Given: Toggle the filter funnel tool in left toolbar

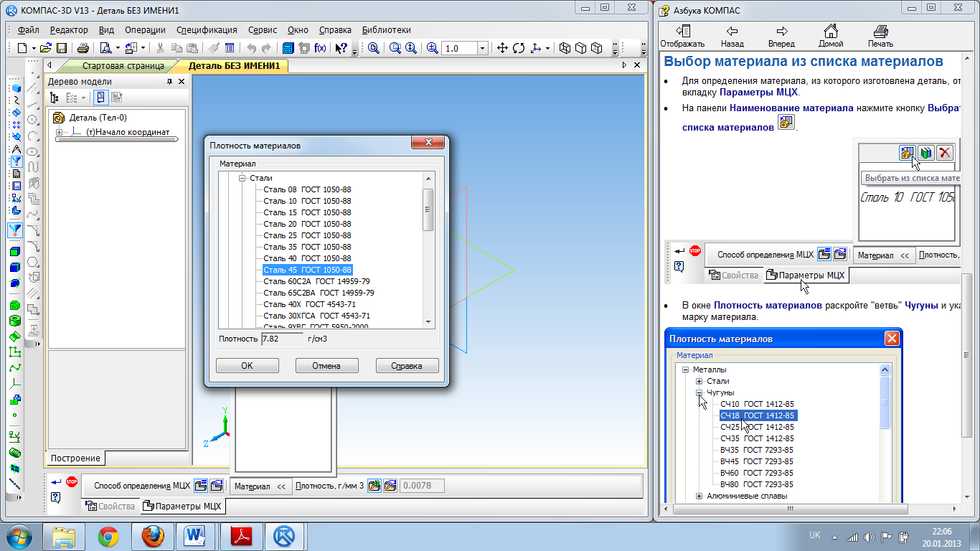Looking at the screenshot, I should click(15, 230).
